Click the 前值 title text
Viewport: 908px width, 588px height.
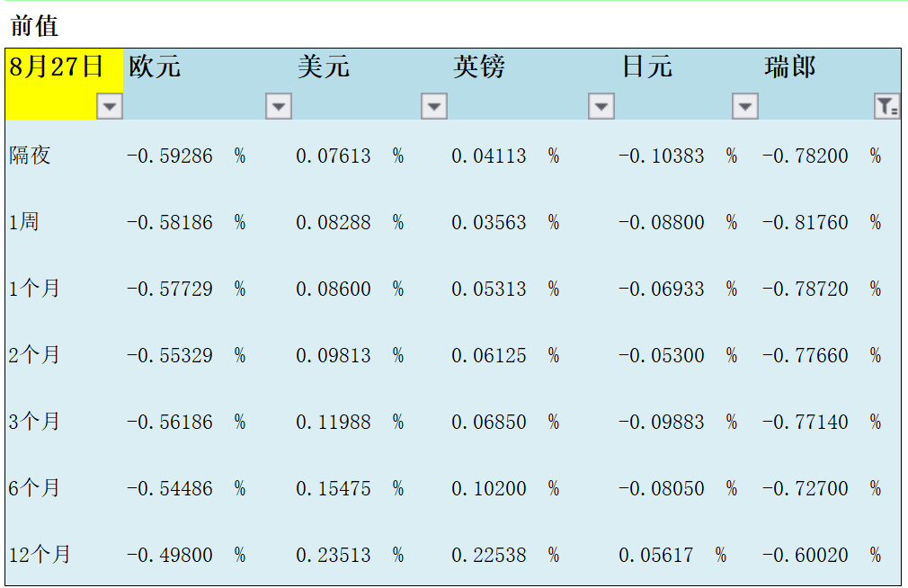(x=35, y=25)
